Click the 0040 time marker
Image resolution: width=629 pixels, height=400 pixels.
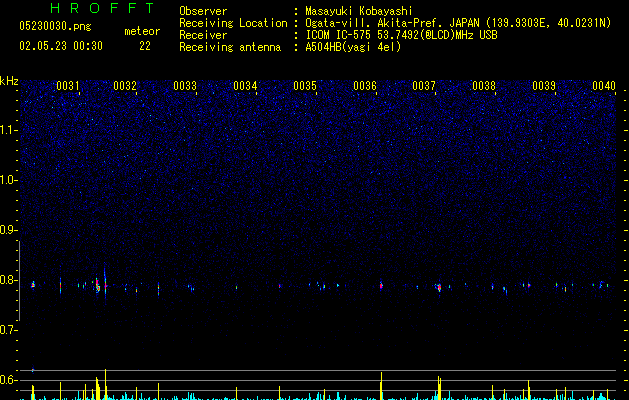(604, 86)
